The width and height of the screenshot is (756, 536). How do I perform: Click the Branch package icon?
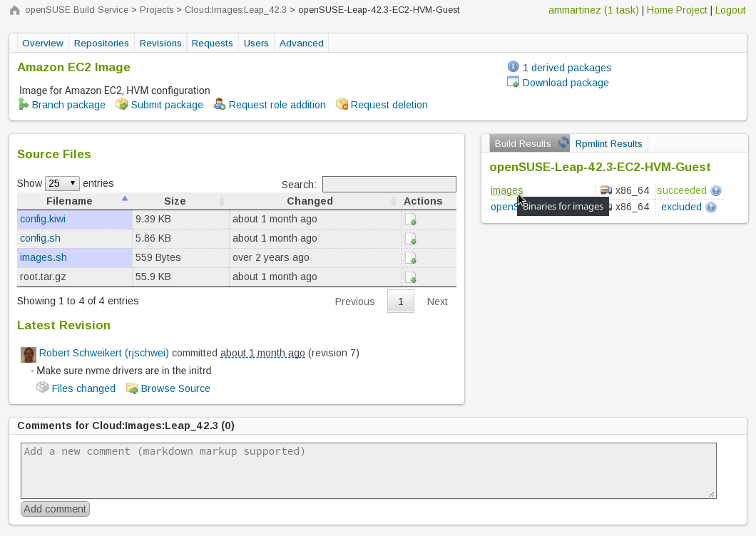[x=24, y=105]
